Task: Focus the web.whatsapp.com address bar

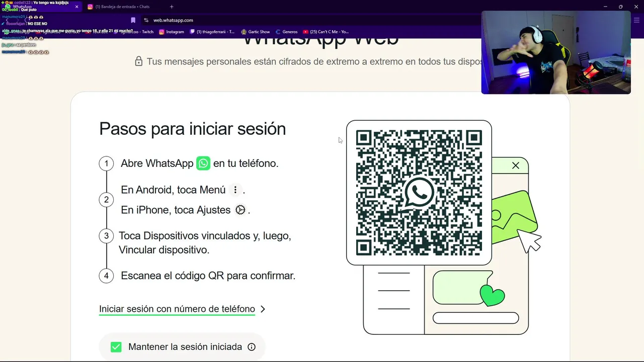Action: point(173,20)
